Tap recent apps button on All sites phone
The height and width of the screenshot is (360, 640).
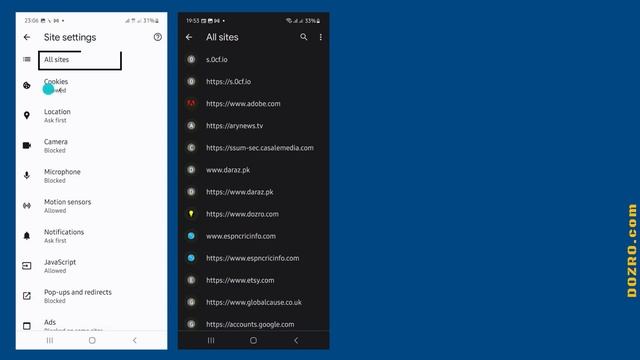pos(211,340)
